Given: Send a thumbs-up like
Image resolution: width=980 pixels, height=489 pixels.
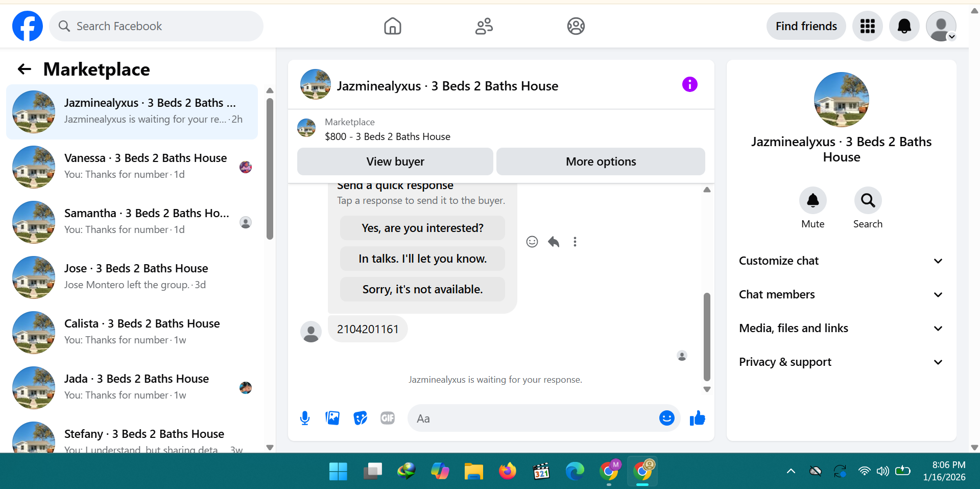Looking at the screenshot, I should (697, 418).
